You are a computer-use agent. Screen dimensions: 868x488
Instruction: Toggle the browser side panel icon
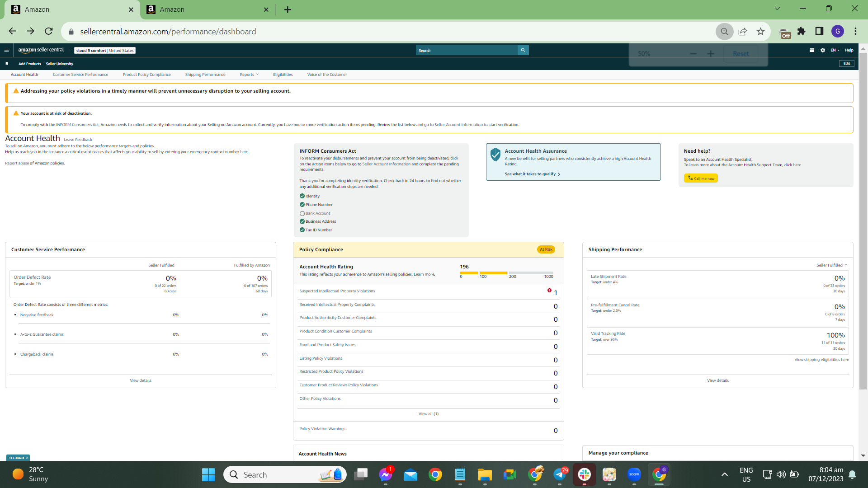pyautogui.click(x=819, y=31)
